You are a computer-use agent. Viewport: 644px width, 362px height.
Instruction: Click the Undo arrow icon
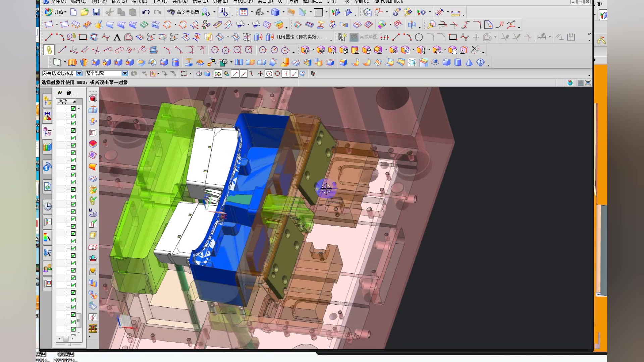click(x=146, y=12)
